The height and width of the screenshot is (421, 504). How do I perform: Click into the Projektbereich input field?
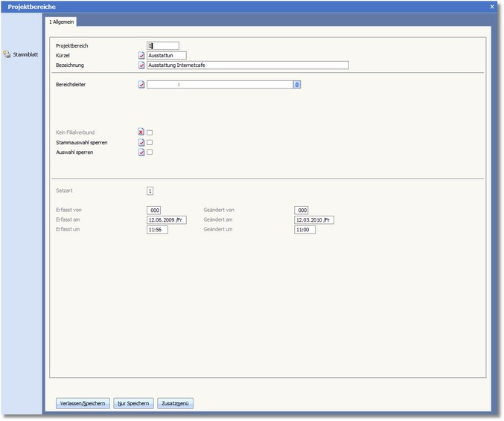pyautogui.click(x=163, y=45)
